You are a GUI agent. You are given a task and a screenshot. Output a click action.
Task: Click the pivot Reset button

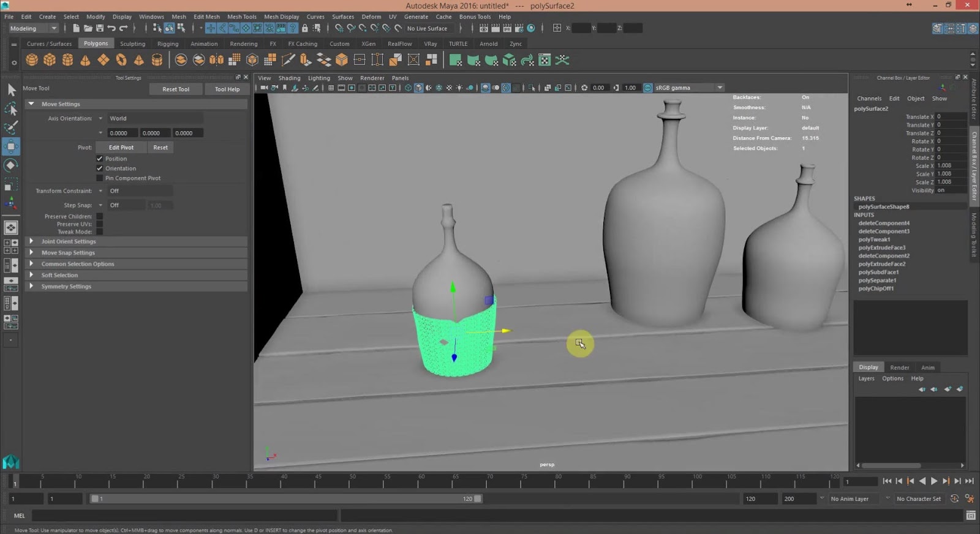[x=160, y=148]
